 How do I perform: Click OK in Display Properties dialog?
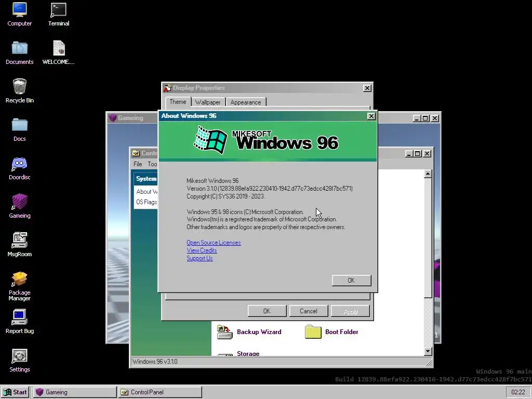pos(267,311)
